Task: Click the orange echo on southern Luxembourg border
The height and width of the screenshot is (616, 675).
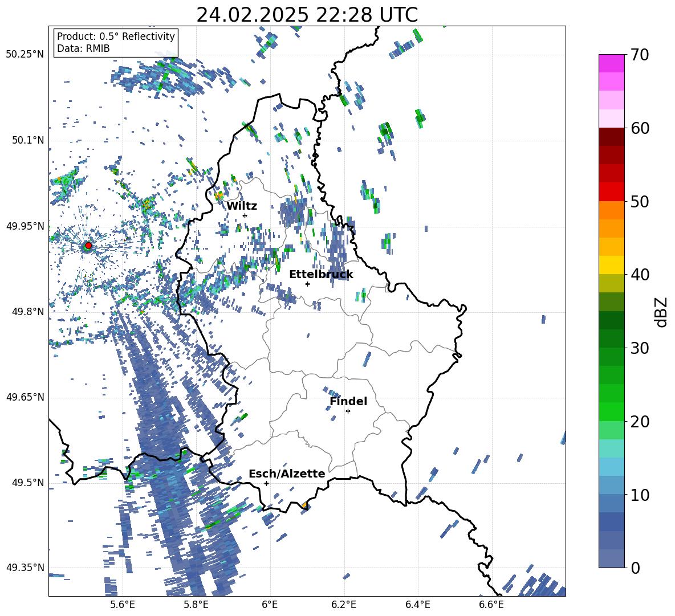Action: coord(304,504)
